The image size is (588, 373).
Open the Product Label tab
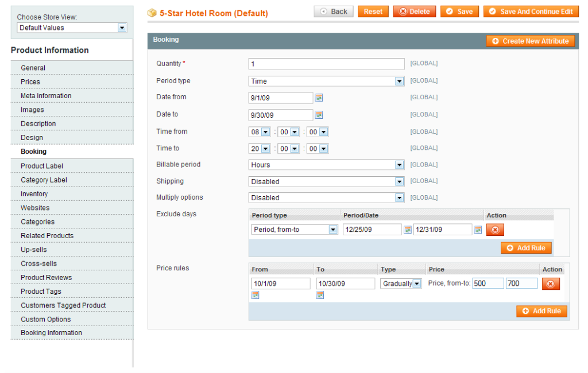pos(72,166)
